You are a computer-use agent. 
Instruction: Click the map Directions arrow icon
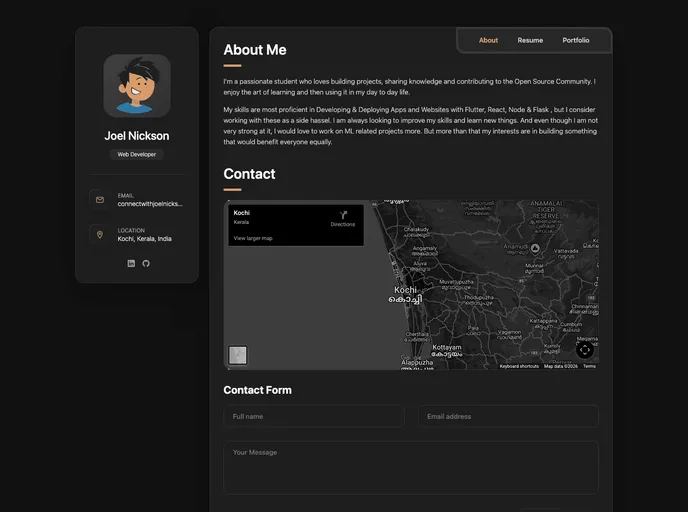pyautogui.click(x=343, y=215)
